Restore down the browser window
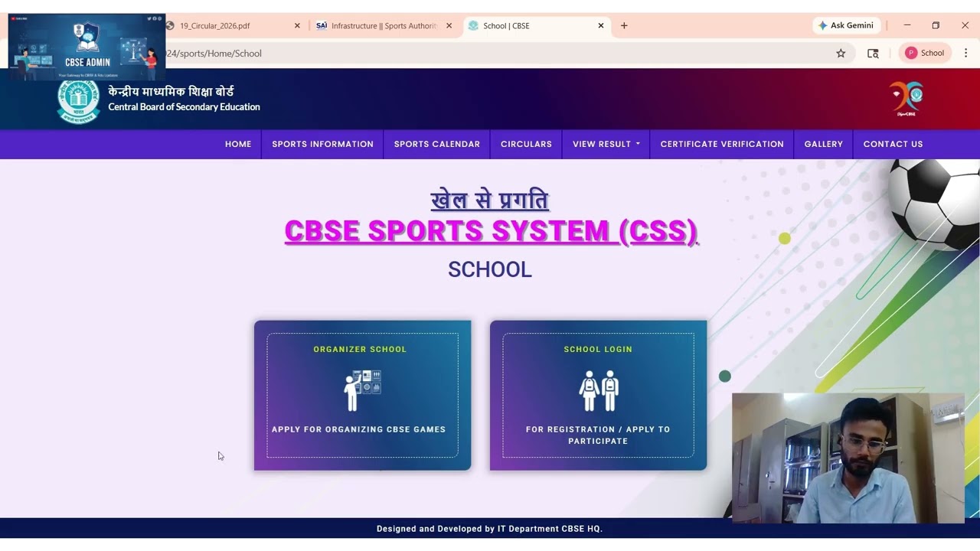This screenshot has width=980, height=551. point(936,25)
